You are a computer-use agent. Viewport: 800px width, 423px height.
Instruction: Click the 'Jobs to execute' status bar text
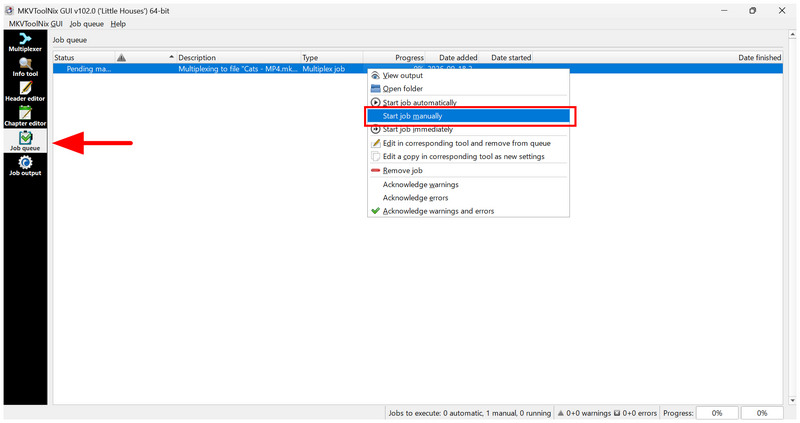click(469, 413)
